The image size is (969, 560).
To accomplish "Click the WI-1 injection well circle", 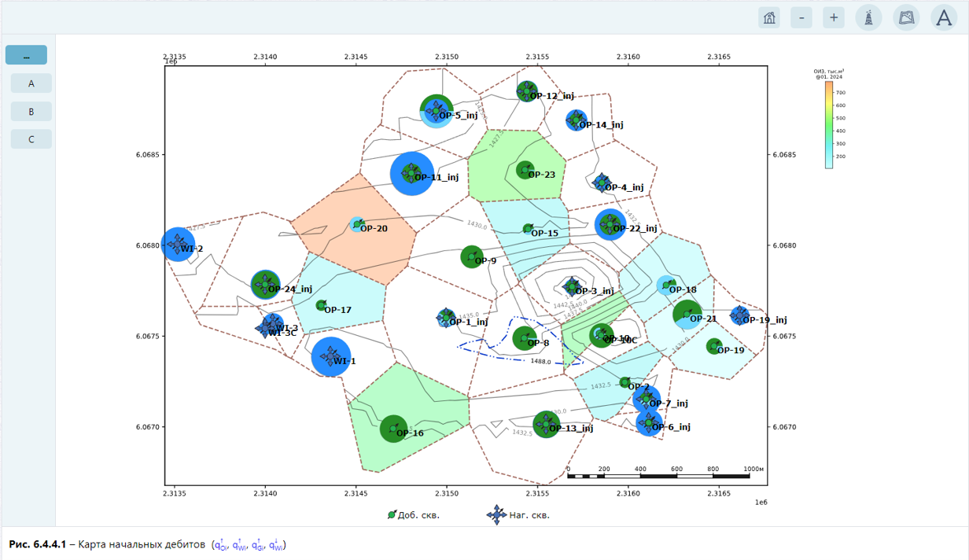I will [x=331, y=357].
